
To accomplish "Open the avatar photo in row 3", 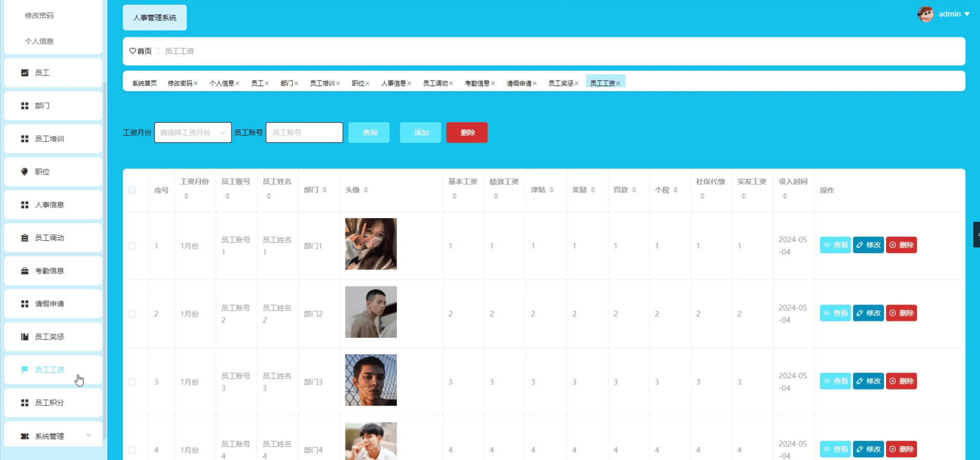I will coord(371,380).
